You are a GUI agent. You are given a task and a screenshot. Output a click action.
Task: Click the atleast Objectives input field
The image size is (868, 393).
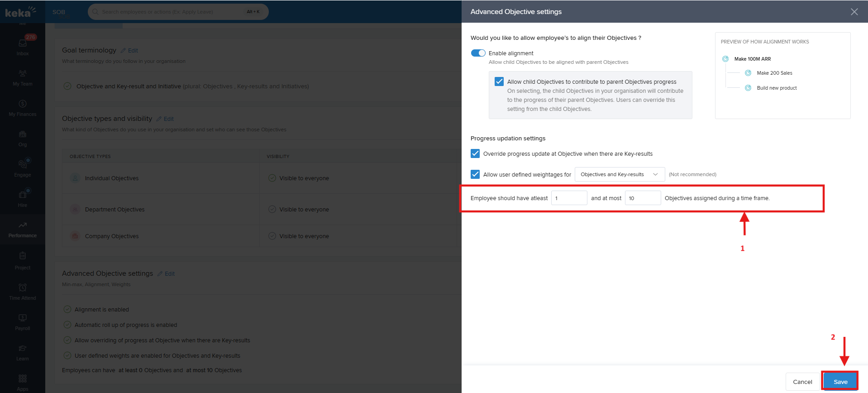tap(569, 198)
